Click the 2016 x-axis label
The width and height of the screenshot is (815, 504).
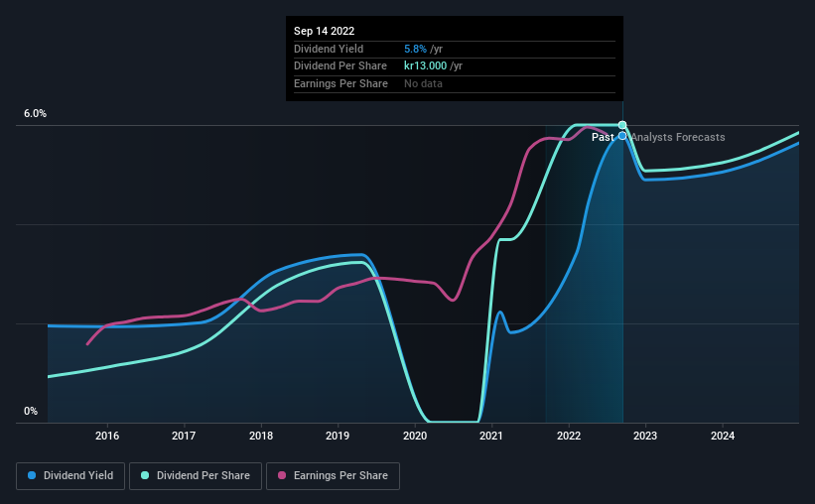point(107,436)
